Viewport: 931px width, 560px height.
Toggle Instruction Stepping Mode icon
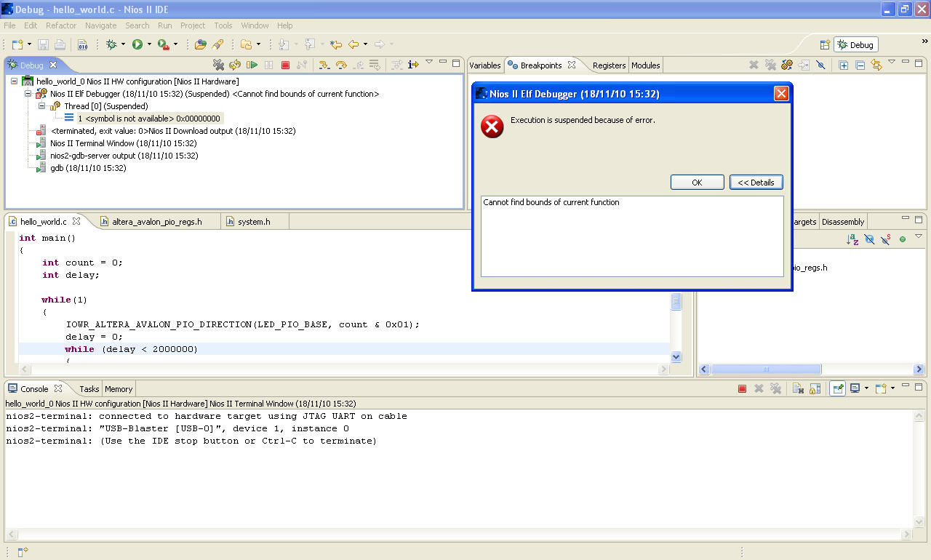click(x=413, y=65)
